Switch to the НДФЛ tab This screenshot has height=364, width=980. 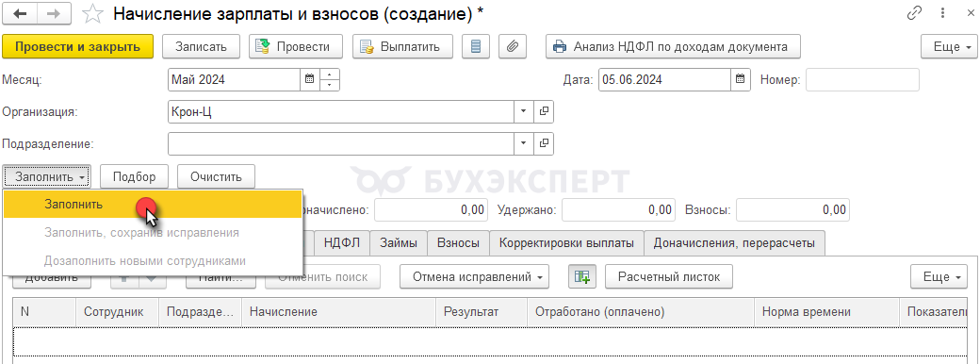342,243
